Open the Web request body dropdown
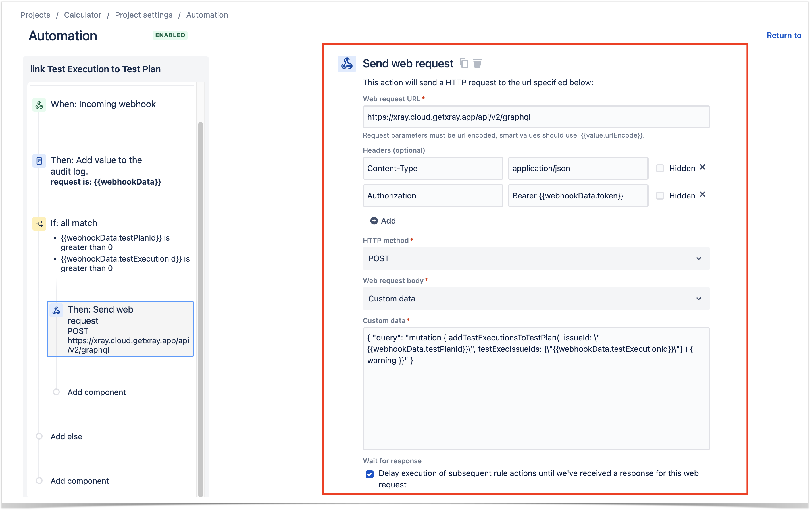Viewport: 812px width, 511px height. click(x=536, y=299)
